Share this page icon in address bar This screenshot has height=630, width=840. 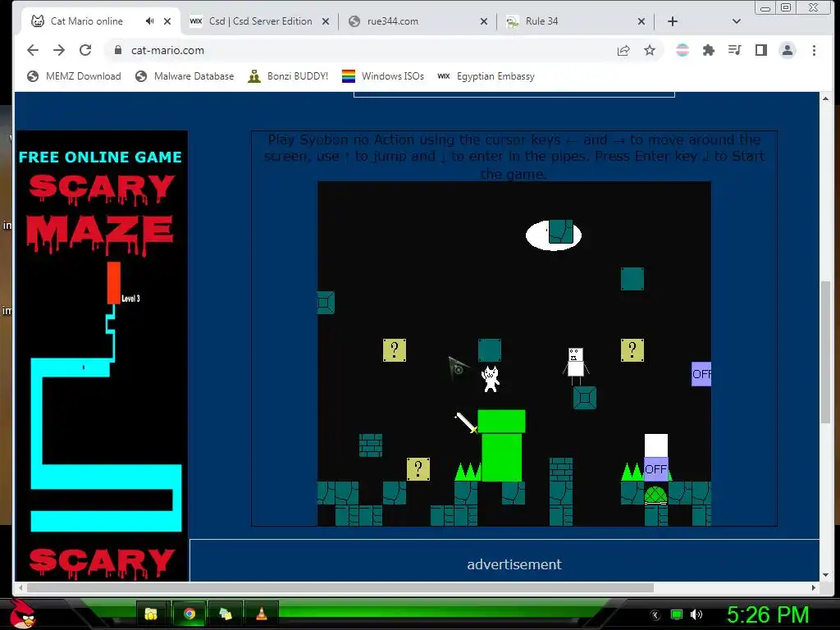pos(623,50)
